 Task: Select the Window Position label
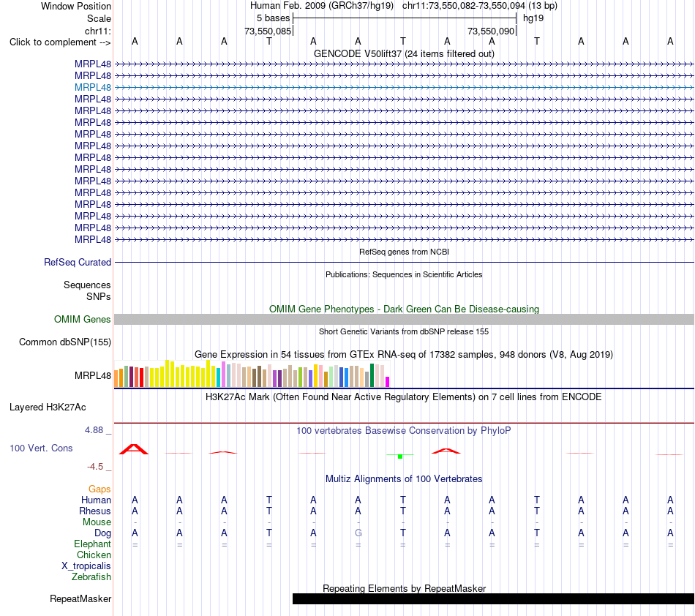pyautogui.click(x=76, y=6)
